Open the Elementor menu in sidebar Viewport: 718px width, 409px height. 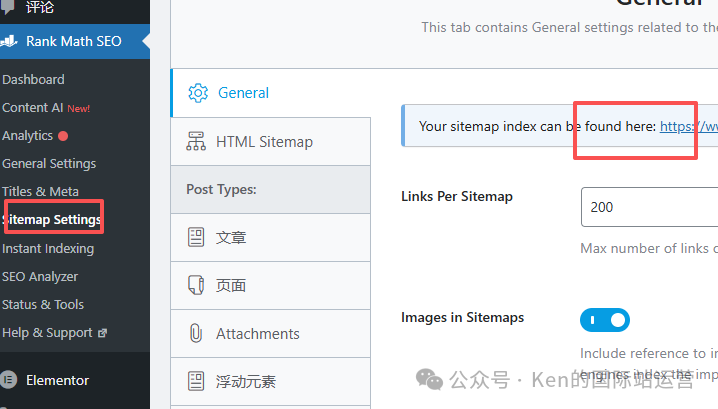tap(57, 380)
